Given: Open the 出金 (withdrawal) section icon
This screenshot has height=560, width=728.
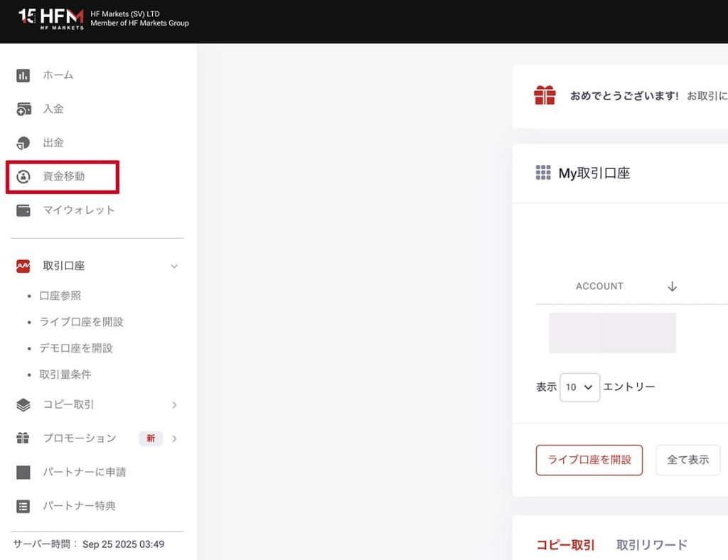Looking at the screenshot, I should [x=24, y=142].
